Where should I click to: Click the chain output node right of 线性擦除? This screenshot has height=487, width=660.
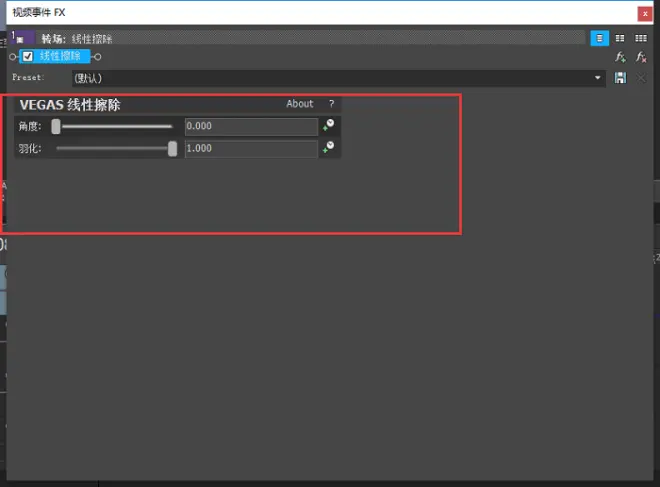(98, 57)
